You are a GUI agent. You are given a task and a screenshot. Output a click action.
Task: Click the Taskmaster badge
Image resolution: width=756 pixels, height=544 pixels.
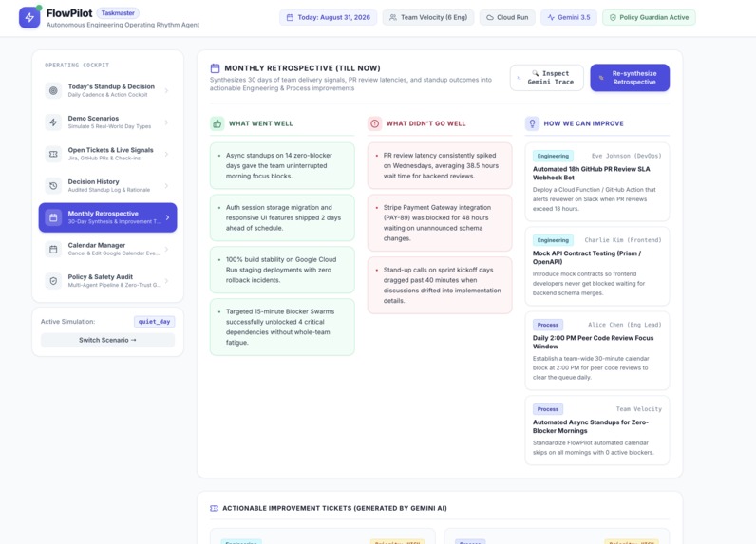tap(118, 13)
